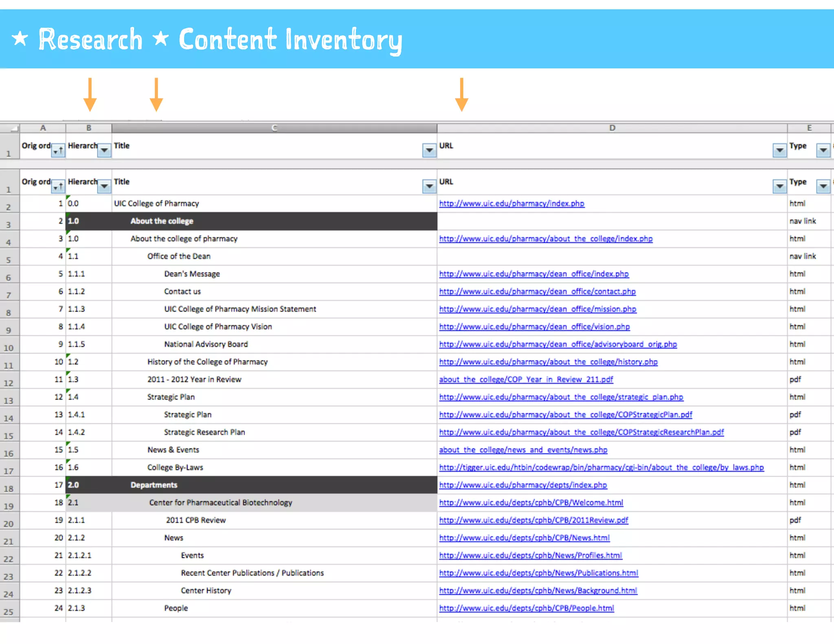Open the Hierarchy filter dropdown in upper frozen header

click(104, 151)
